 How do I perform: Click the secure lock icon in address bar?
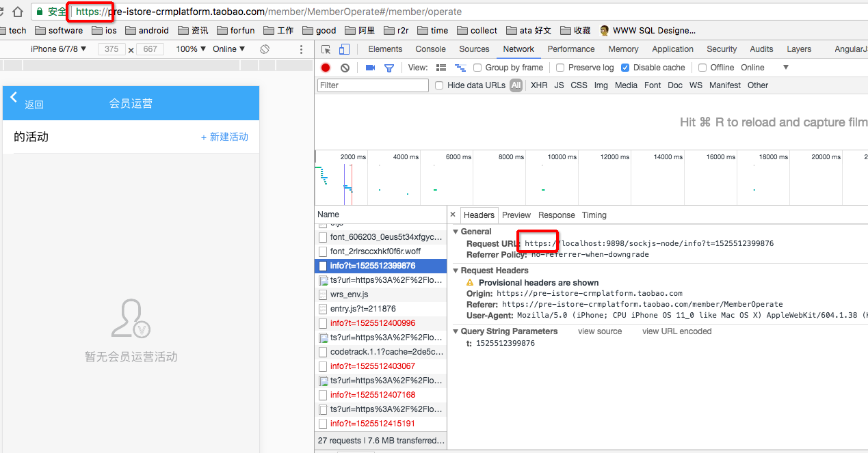click(x=40, y=12)
